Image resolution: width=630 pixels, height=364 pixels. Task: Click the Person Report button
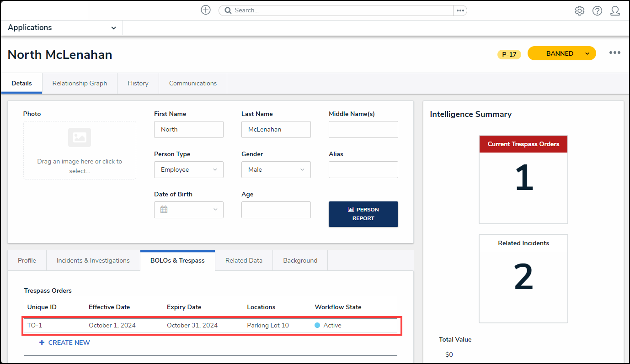(363, 214)
